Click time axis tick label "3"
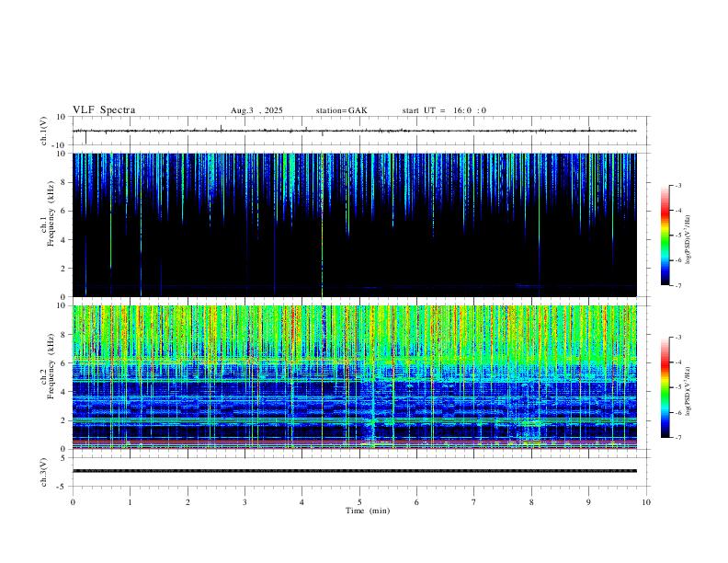Viewport: 728px width, 563px height. [x=245, y=502]
